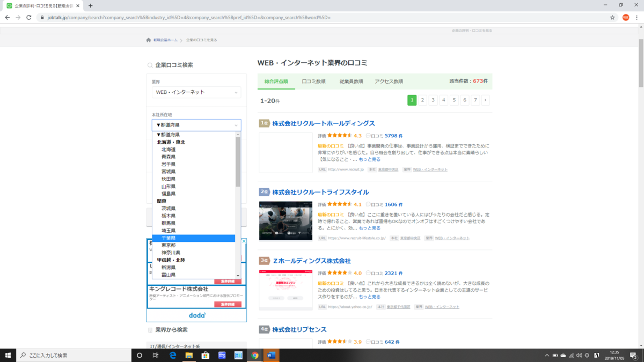The width and height of the screenshot is (644, 362).
Task: Click the ▼都道府県 dropdown box
Action: 196,125
